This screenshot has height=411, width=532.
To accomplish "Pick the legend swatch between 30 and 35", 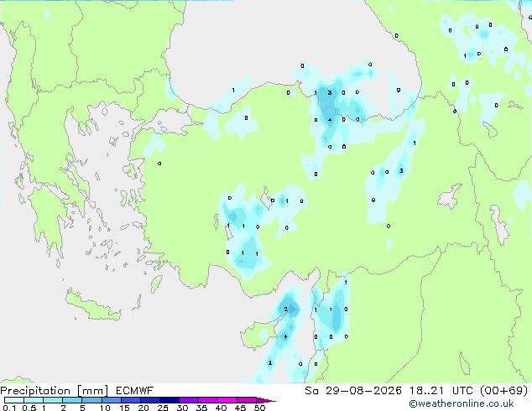I will point(189,400).
